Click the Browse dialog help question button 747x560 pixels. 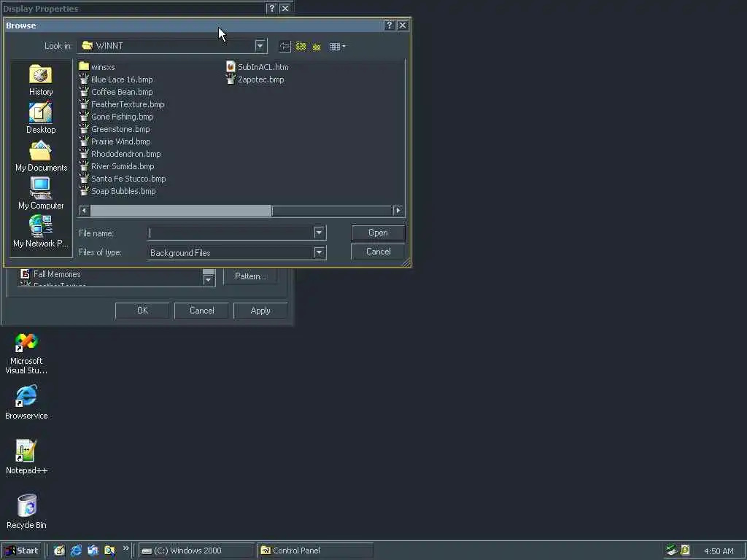(x=390, y=26)
